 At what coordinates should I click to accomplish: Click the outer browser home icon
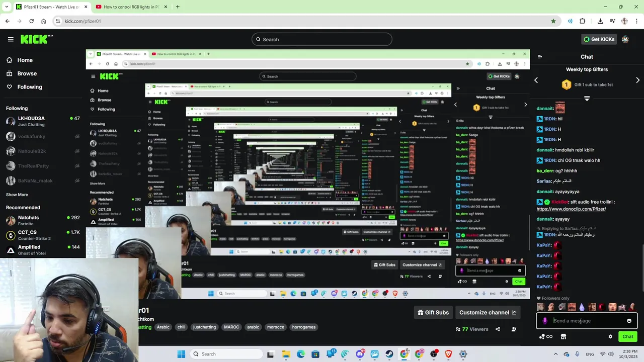[x=43, y=21]
